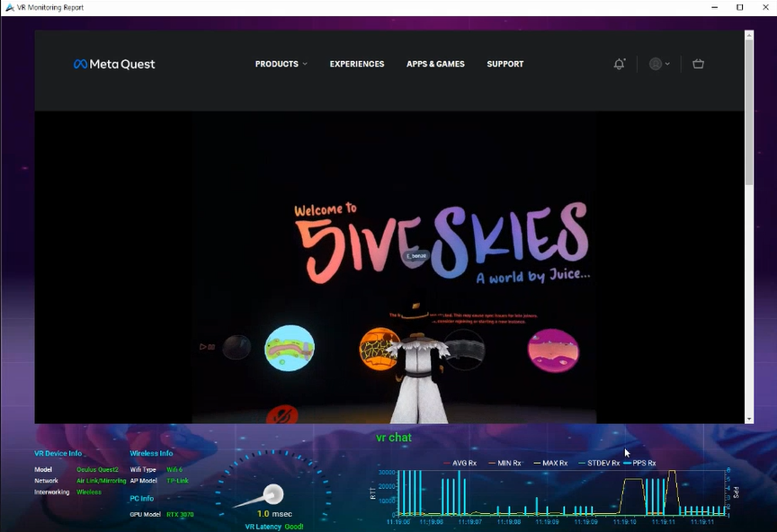
Task: Go to APPS & GAMES
Action: 435,64
